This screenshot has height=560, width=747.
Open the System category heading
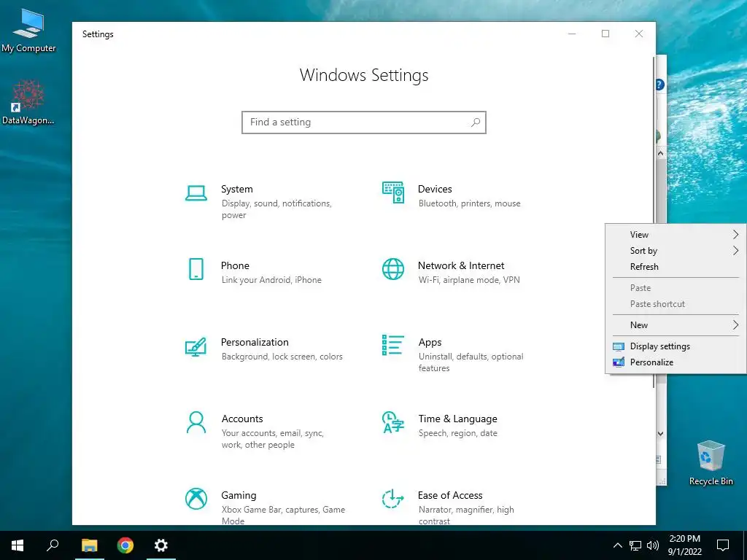coord(237,189)
